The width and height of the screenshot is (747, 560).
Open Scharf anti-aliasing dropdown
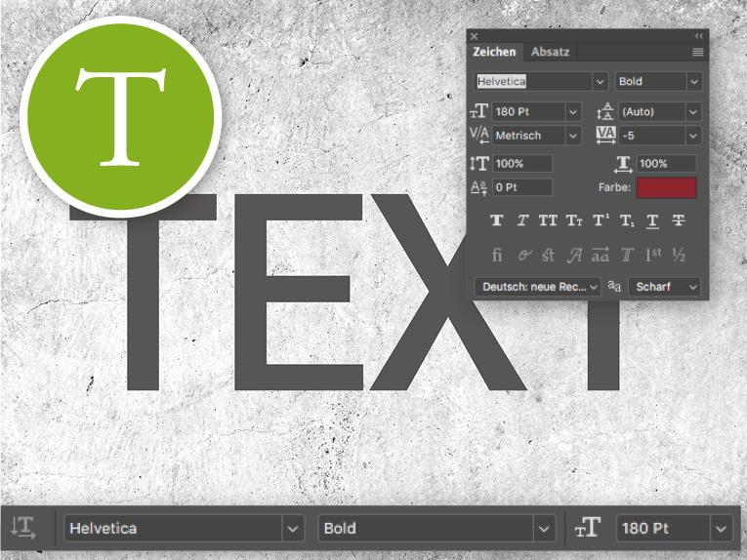(664, 287)
